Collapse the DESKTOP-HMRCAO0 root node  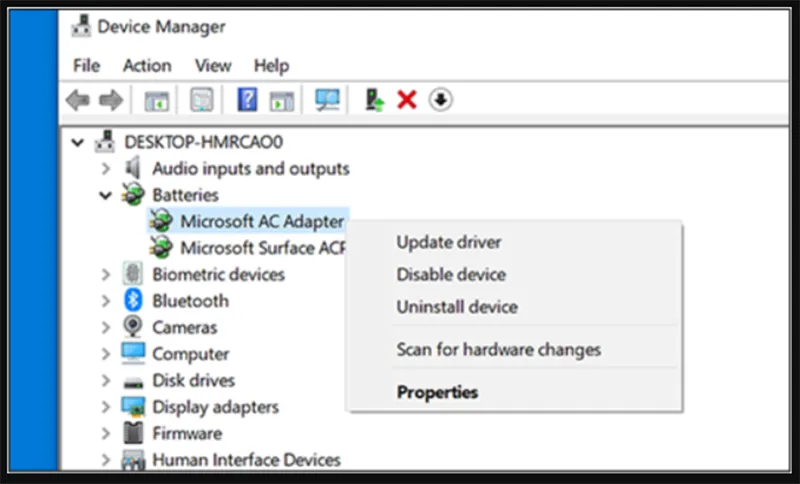coord(78,142)
